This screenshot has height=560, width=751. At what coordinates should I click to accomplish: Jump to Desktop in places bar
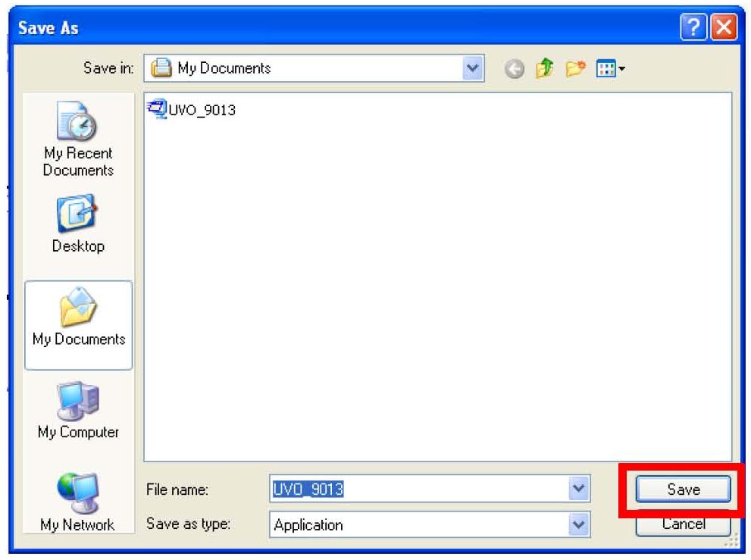click(x=78, y=224)
